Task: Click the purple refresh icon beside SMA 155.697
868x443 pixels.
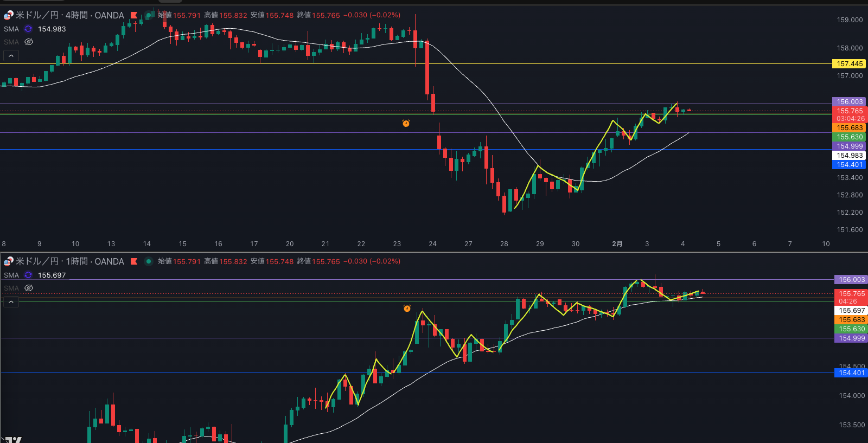Action: coord(28,275)
